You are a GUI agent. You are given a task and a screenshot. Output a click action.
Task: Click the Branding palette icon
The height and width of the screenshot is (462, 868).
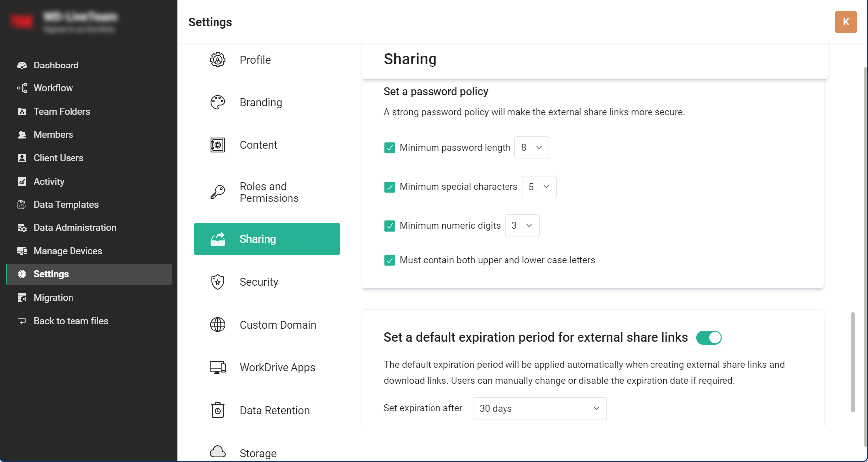click(217, 102)
